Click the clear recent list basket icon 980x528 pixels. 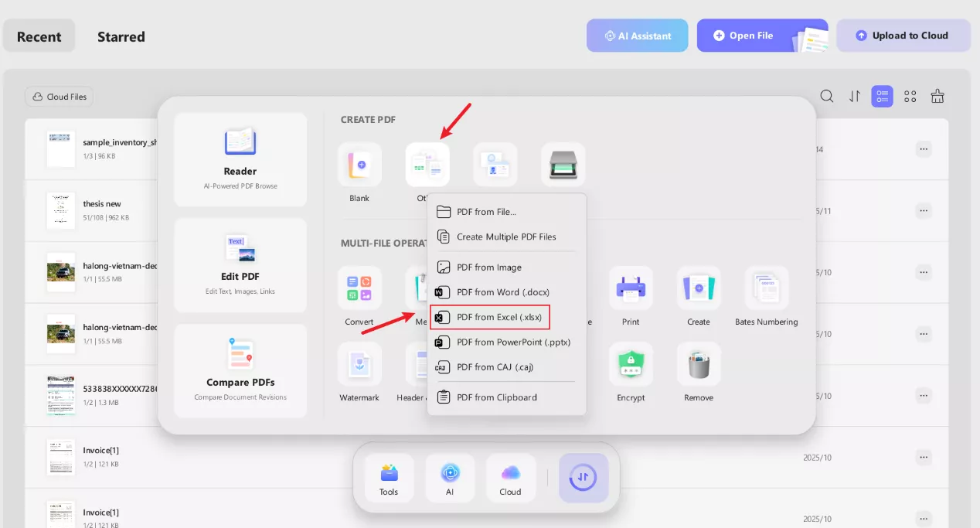[x=937, y=97]
